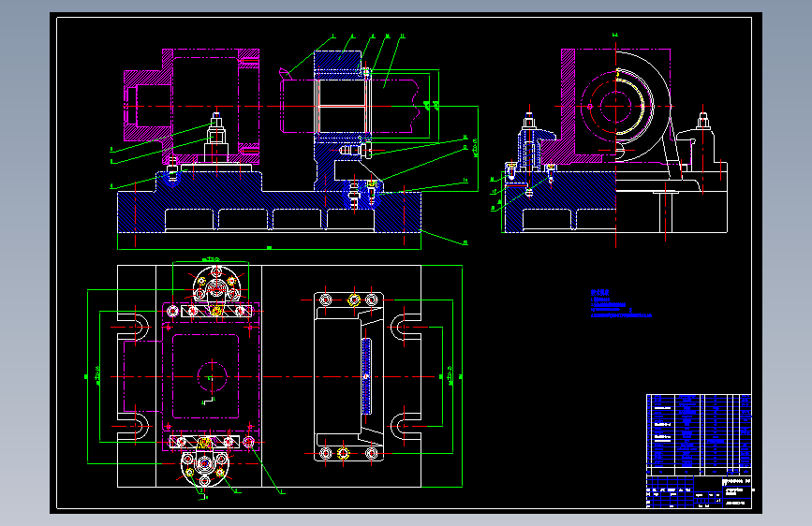Select the hex nut atop front view clamp stud
Image resolution: width=812 pixels, height=526 pixels.
coord(216,124)
